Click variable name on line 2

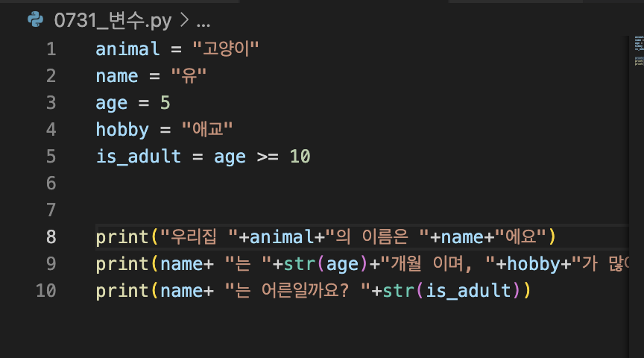[117, 76]
